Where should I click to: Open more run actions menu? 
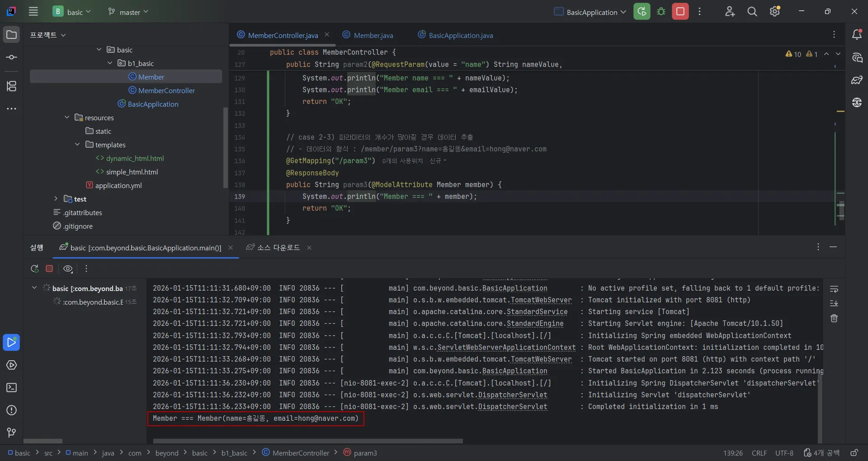pyautogui.click(x=700, y=12)
